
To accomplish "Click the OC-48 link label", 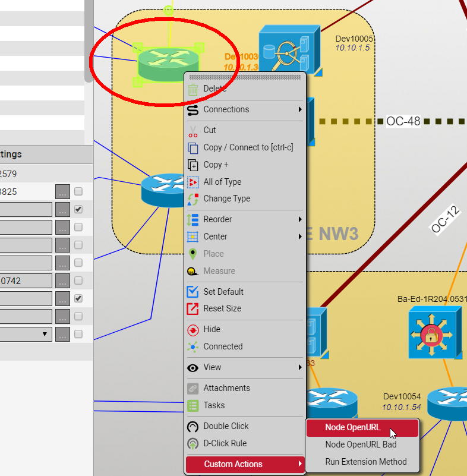I will 403,122.
